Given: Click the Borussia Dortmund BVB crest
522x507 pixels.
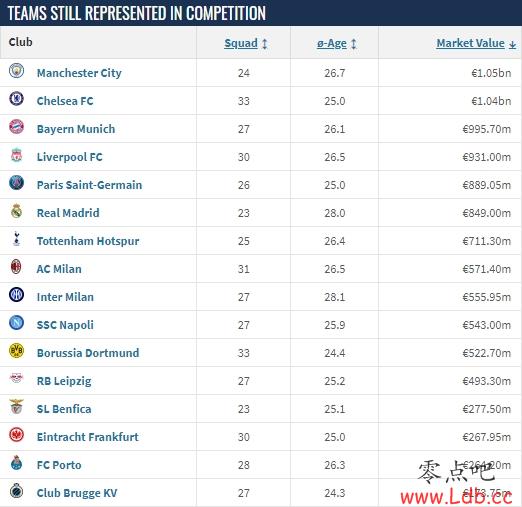Looking at the screenshot, I should (x=16, y=351).
